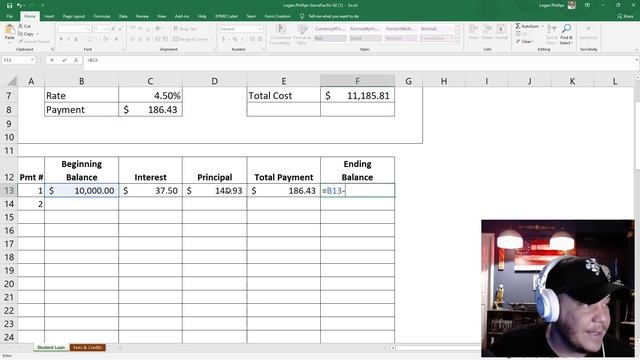Image resolution: width=640 pixels, height=360 pixels.
Task: Open Conditional Formatting
Action: (281, 34)
